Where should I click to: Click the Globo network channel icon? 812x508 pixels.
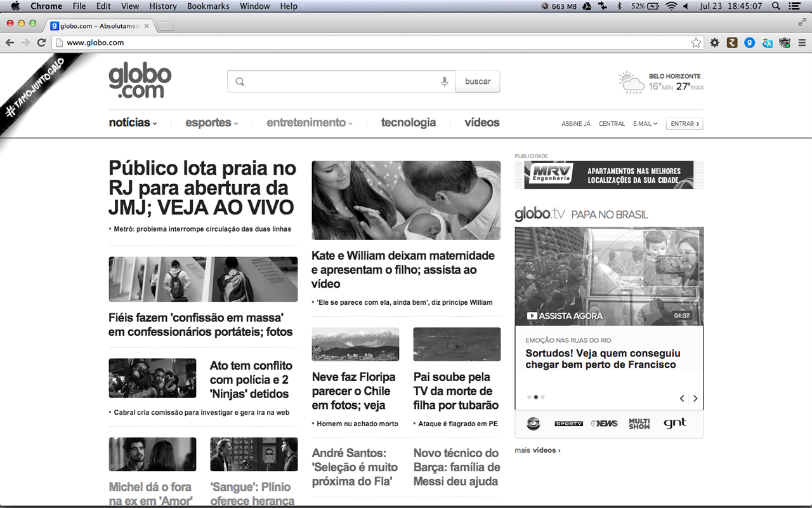[x=533, y=423]
